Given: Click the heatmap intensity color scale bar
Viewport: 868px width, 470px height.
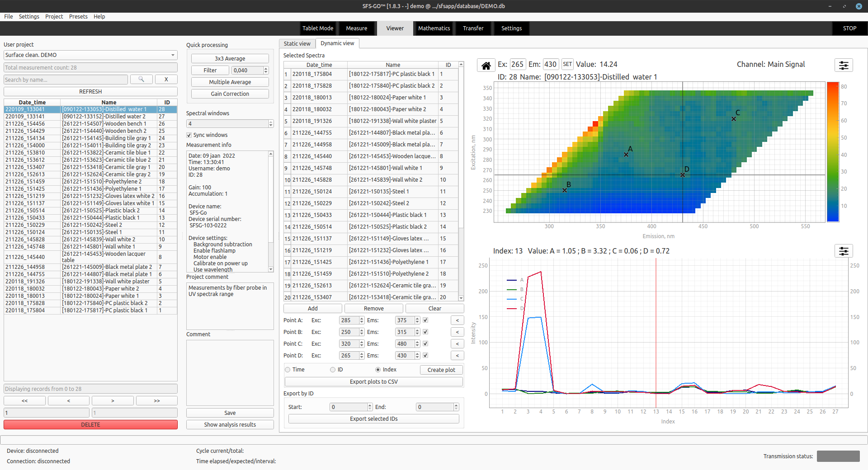Looking at the screenshot, I should tap(833, 151).
